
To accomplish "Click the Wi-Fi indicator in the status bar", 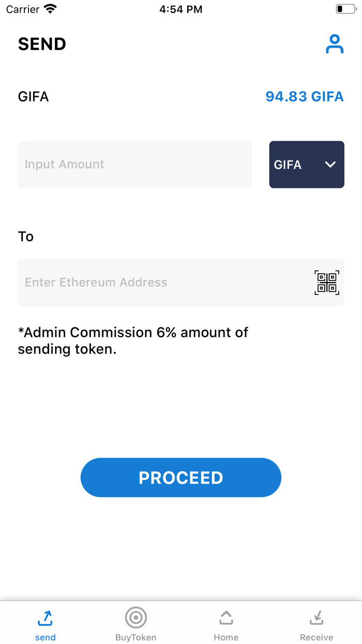I will [50, 8].
